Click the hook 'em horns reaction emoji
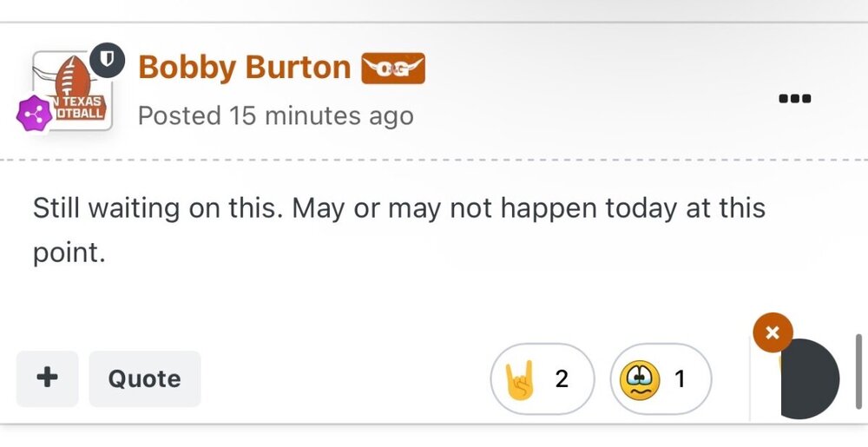Image resolution: width=868 pixels, height=447 pixels. (521, 379)
